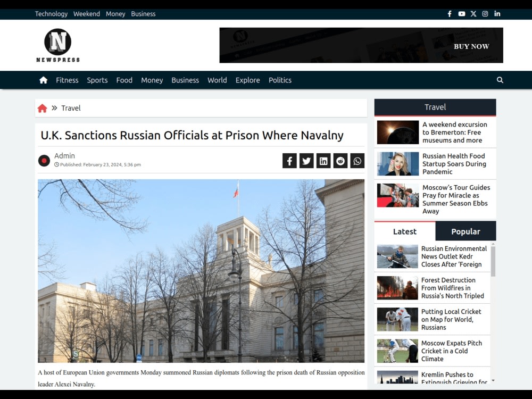Viewport: 532px width, 399px height.
Task: Click the Kedr kayaker thumbnail
Action: click(x=397, y=256)
